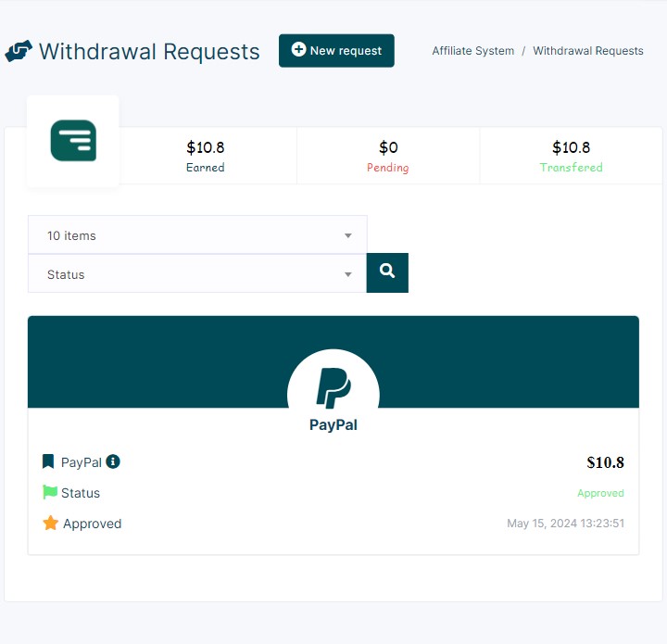Open the green account logo tile

click(x=73, y=141)
